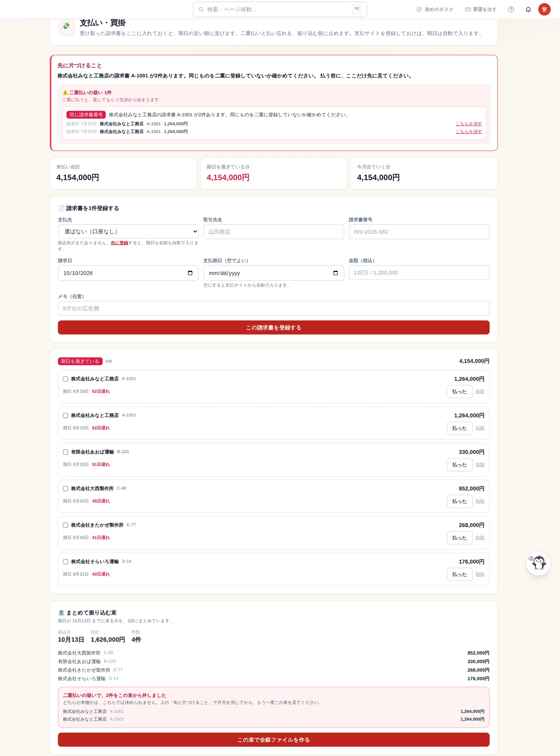Click 先に登録 link under 支払先

[119, 243]
